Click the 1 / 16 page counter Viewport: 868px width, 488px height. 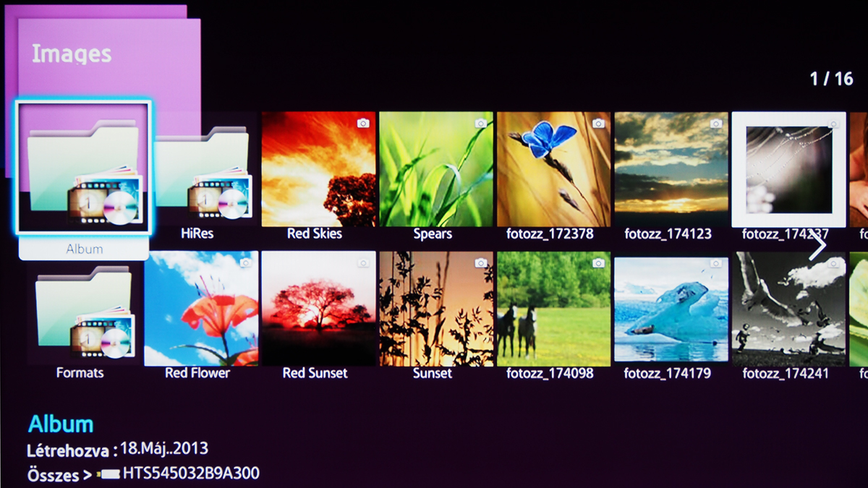click(x=831, y=79)
